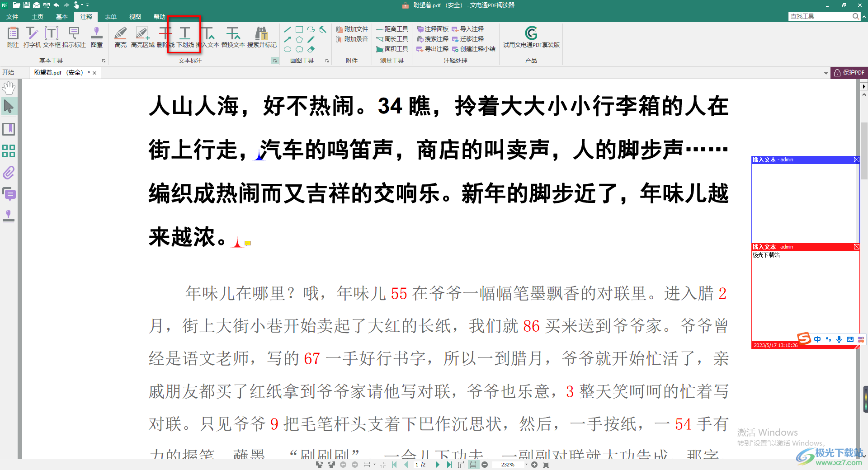Click the undo arrow in title bar
Screen dimensions: 868x470
coord(57,5)
